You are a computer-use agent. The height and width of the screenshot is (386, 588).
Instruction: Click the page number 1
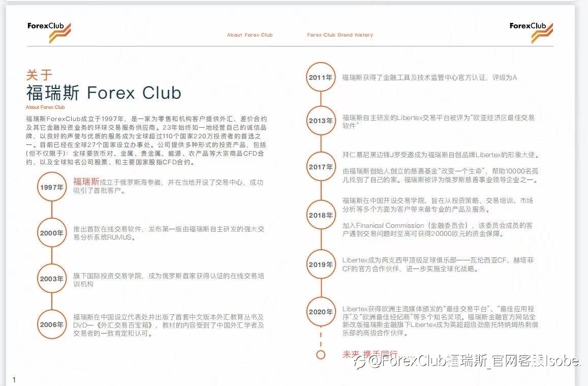(x=14, y=379)
